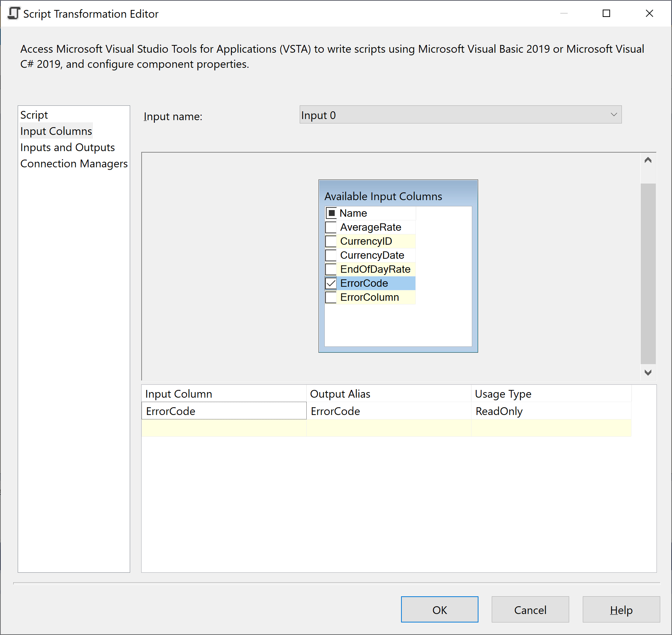Select the highlighted ErrorCode label

coord(364,283)
